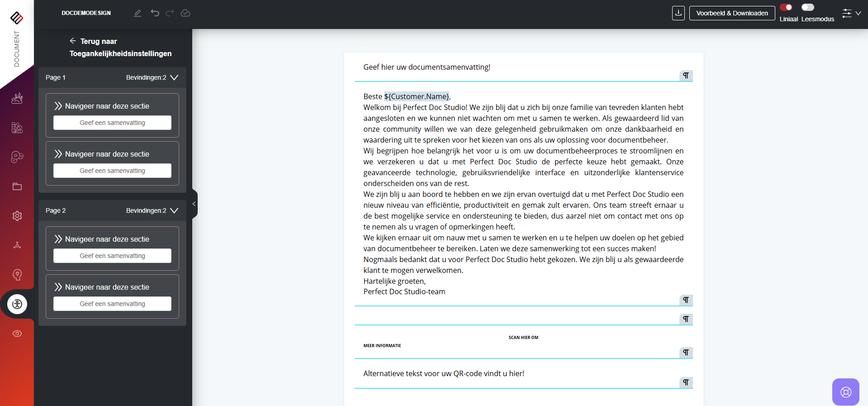The width and height of the screenshot is (868, 406).
Task: Click the undo arrow icon
Action: 155,13
